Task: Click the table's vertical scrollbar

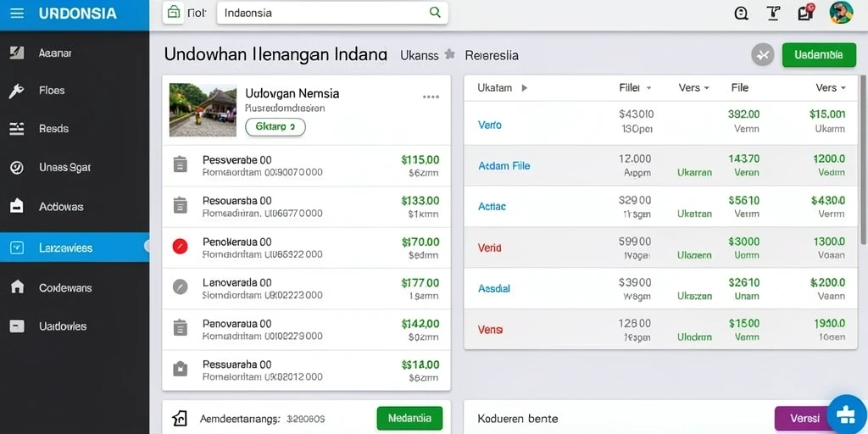Action: 864,160
